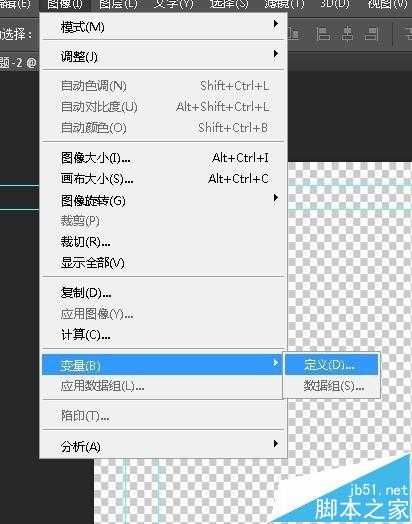Screen dimensions: 412x524
Task: Open the 模式(M) submenu
Action: pos(163,27)
